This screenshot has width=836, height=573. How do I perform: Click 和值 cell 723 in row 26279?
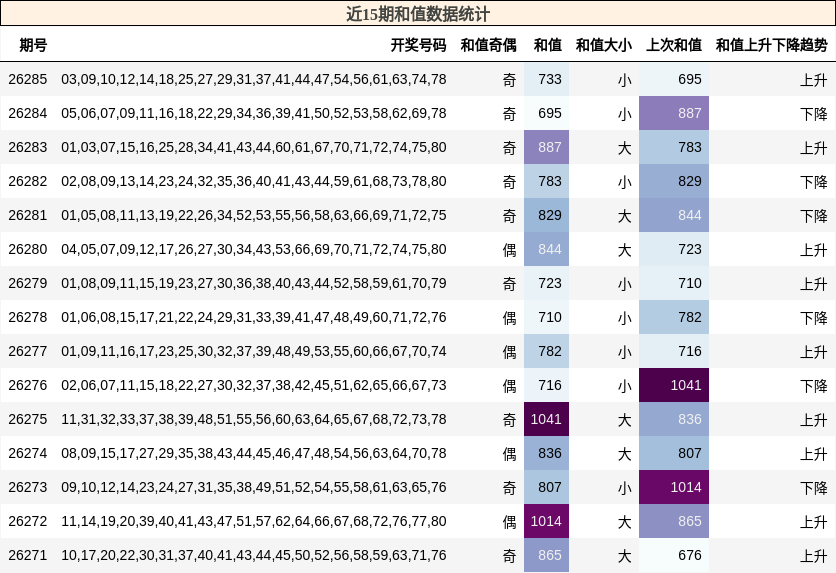click(546, 284)
